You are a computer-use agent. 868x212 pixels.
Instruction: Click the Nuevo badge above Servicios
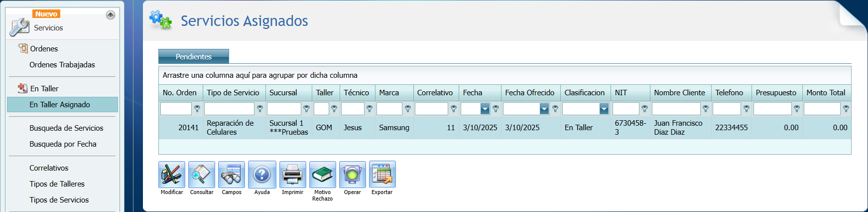click(46, 14)
